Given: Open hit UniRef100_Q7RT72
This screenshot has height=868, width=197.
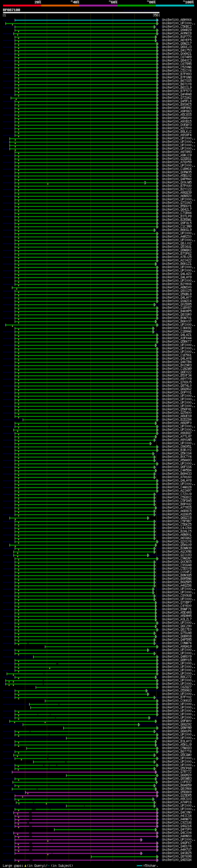Looking at the screenshot, I should click(177, 772).
